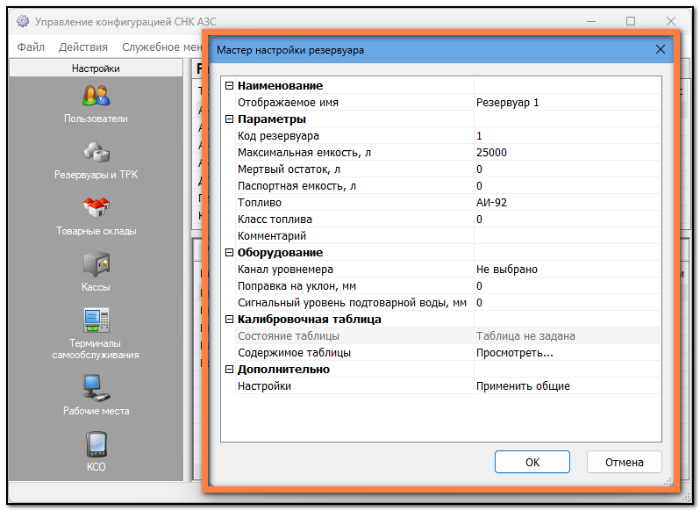This screenshot has height=511, width=700.
Task: Confirm the wizard with OK button
Action: tap(532, 462)
